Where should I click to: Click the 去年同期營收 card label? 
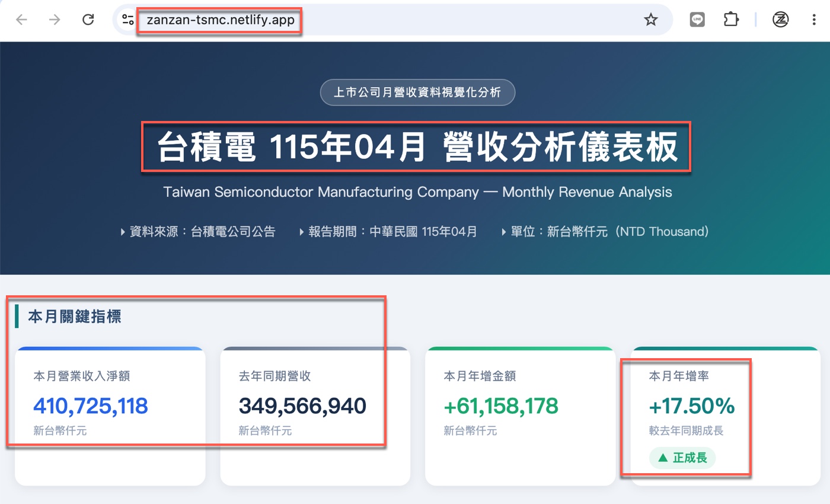274,376
